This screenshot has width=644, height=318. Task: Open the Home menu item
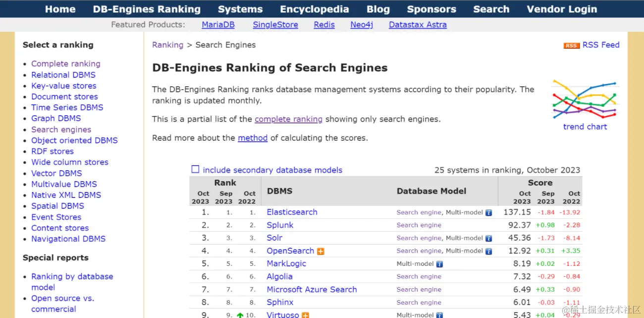[x=60, y=9]
